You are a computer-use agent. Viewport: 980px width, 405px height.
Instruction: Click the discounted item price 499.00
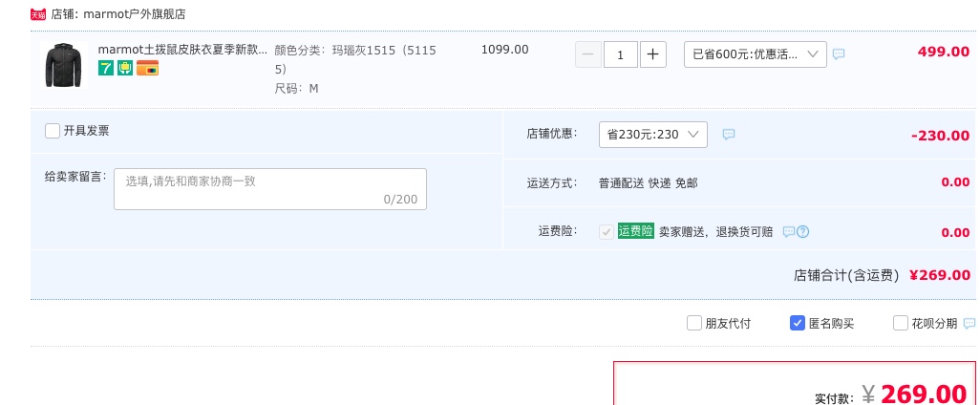(x=944, y=52)
